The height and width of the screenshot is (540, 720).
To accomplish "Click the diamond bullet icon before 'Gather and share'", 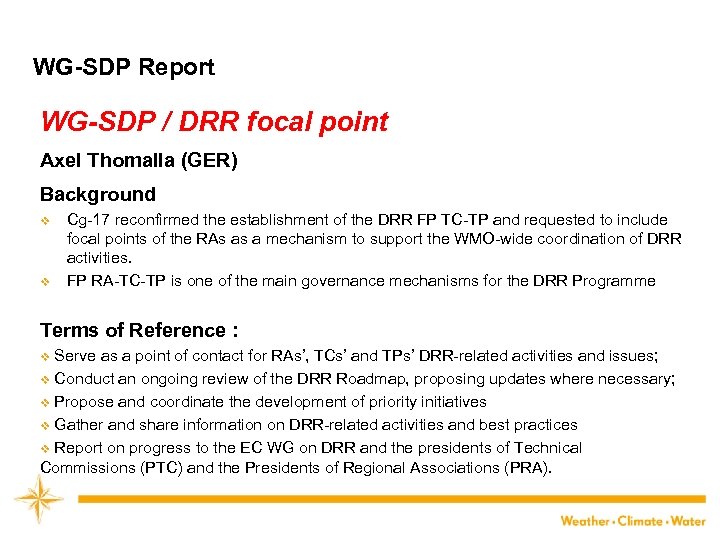I will pyautogui.click(x=45, y=426).
